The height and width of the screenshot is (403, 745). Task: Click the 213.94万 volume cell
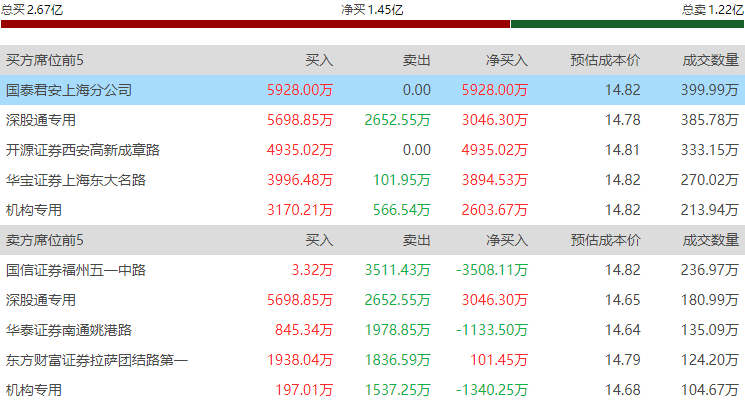709,210
